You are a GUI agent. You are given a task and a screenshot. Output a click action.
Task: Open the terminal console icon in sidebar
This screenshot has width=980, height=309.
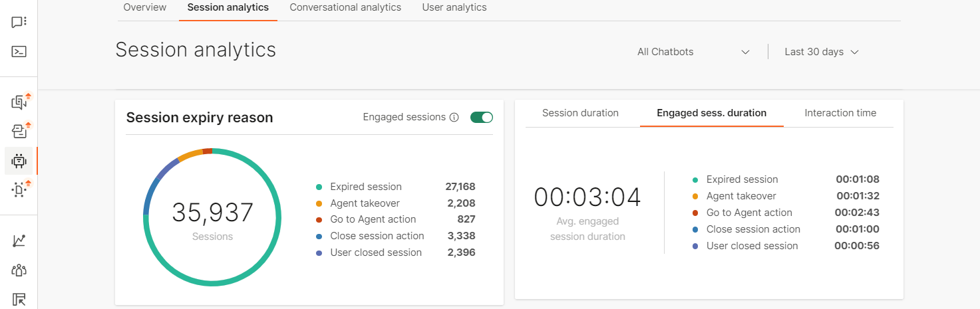tap(19, 51)
